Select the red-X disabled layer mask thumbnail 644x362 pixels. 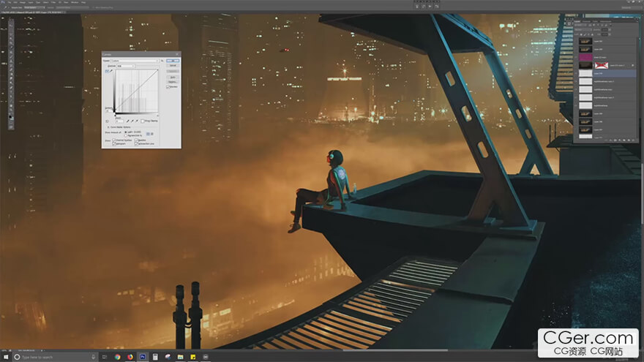tap(602, 65)
